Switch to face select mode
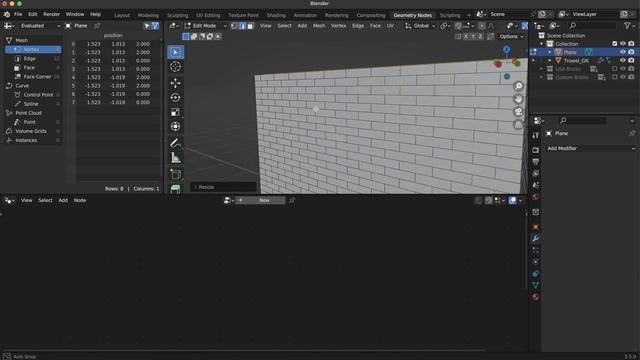This screenshot has width=640, height=360. [250, 26]
